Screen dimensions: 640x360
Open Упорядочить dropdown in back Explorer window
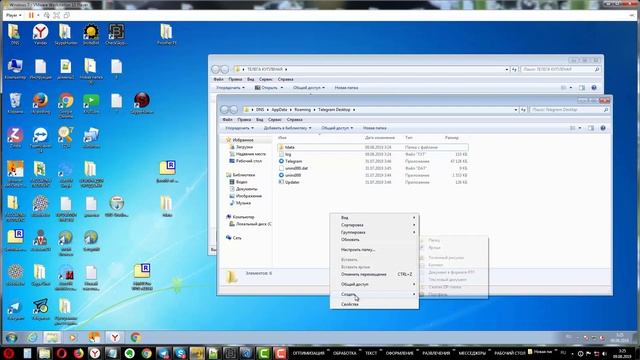point(231,88)
